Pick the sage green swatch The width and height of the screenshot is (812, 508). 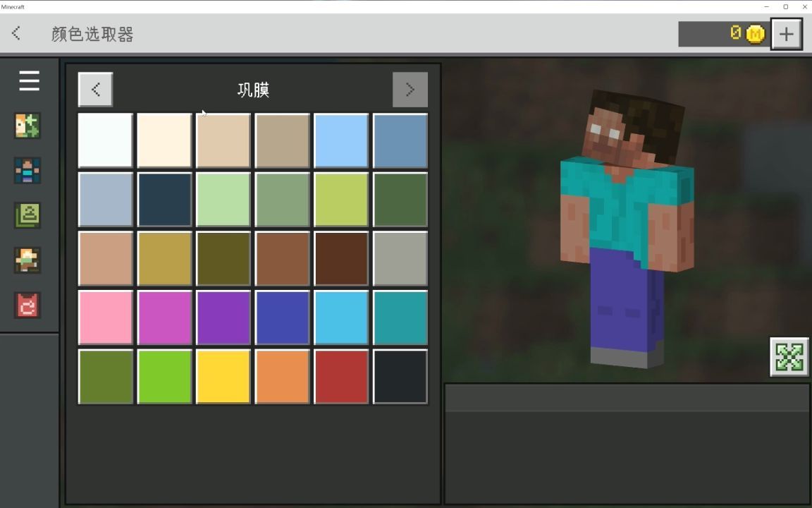282,200
